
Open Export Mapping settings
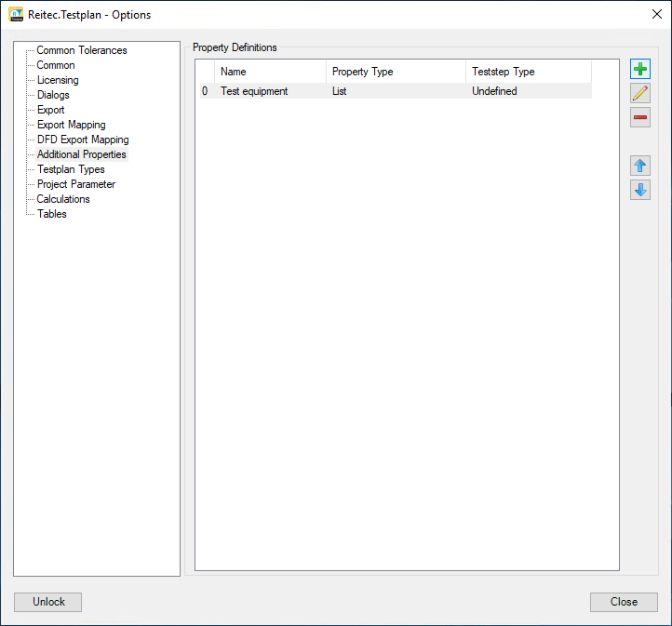71,125
